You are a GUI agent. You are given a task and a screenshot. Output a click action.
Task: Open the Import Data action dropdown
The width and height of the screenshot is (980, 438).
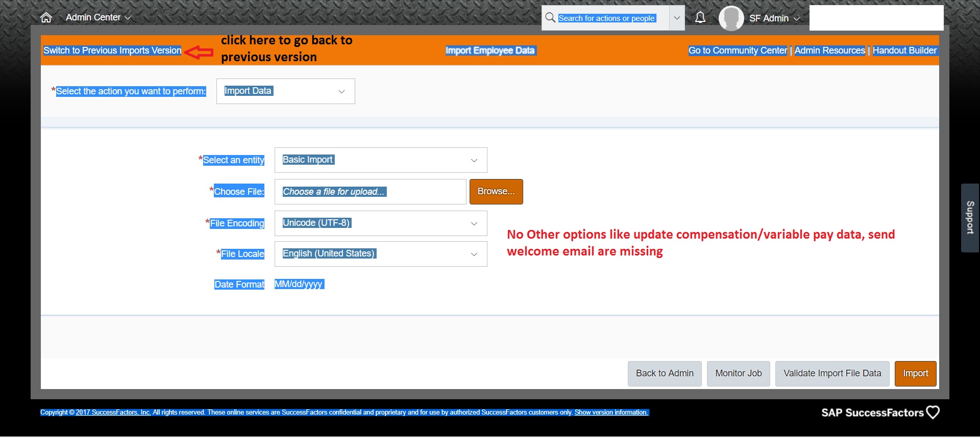point(285,91)
